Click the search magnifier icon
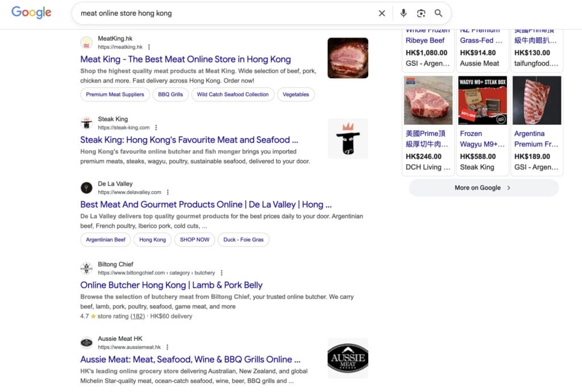This screenshot has height=392, width=582. 439,12
